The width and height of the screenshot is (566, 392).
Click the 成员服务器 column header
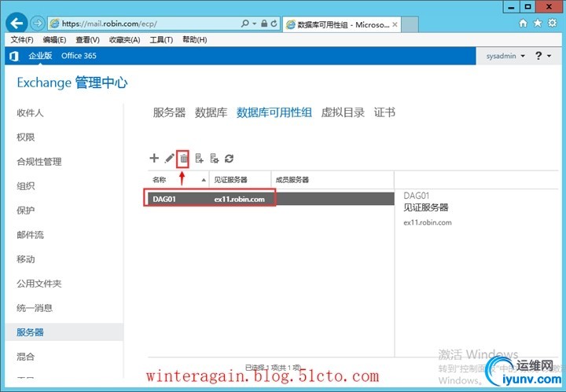click(333, 180)
